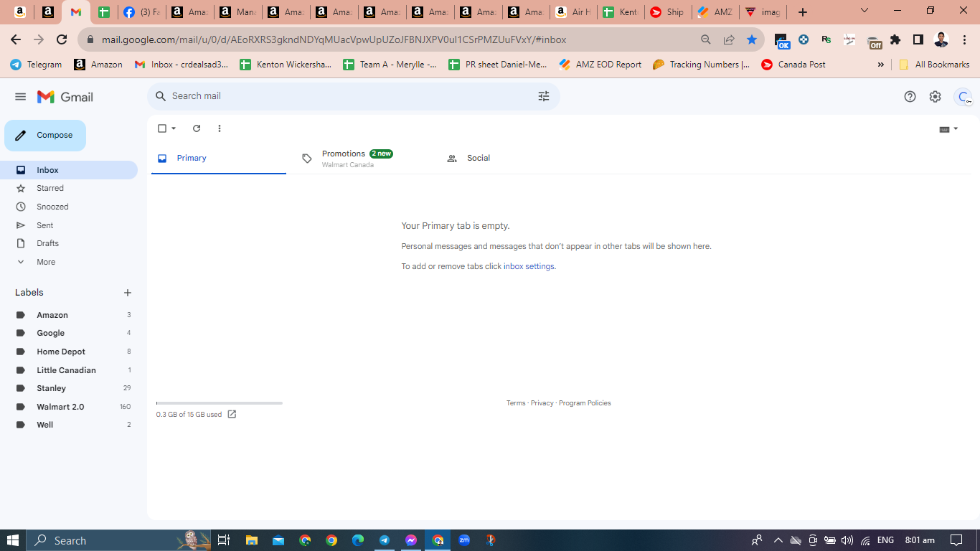Open the Chrome side panel icon
Viewport: 980px width, 551px height.
[918, 39]
